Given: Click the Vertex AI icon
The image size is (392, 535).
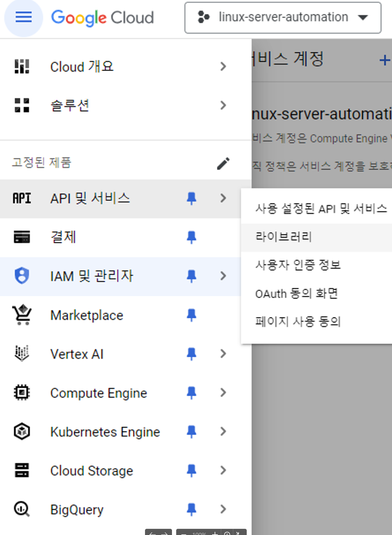Looking at the screenshot, I should (22, 354).
